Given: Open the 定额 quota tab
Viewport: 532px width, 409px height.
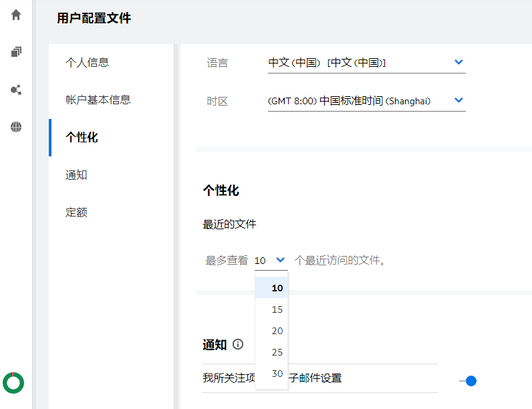Looking at the screenshot, I should point(76,213).
